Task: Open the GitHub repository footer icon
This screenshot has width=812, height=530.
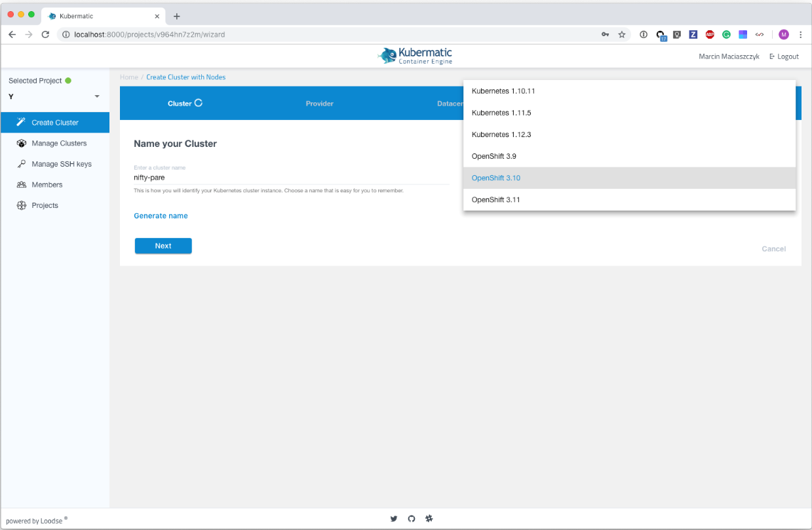Action: point(412,518)
